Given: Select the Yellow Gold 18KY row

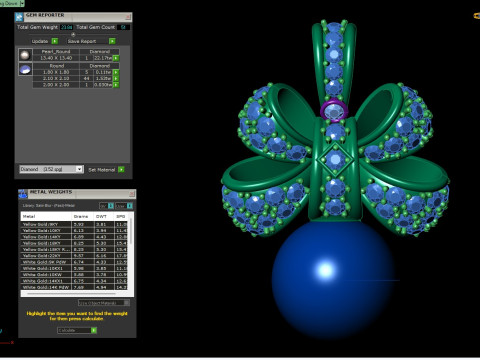Looking at the screenshot, I should [74, 243].
